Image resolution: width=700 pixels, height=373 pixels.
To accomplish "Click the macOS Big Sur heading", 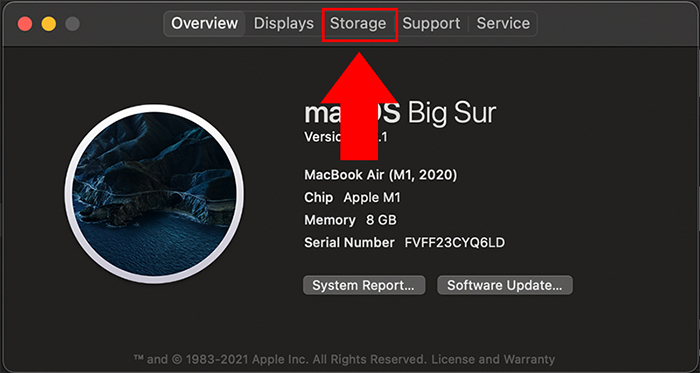I will (x=400, y=113).
